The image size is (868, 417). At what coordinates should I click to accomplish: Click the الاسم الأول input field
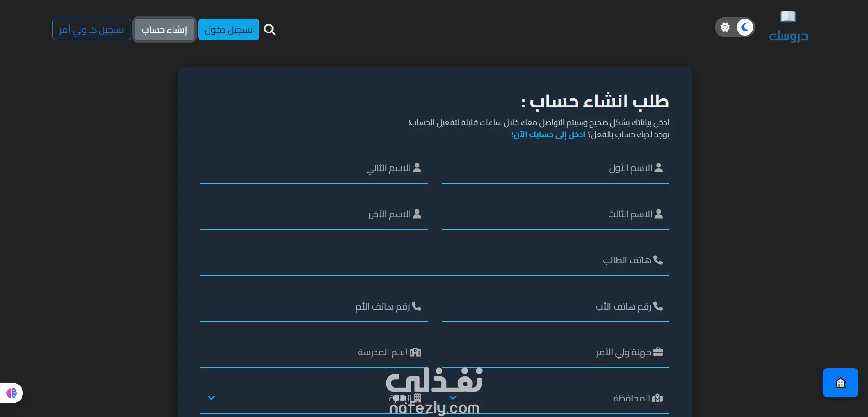pyautogui.click(x=555, y=168)
